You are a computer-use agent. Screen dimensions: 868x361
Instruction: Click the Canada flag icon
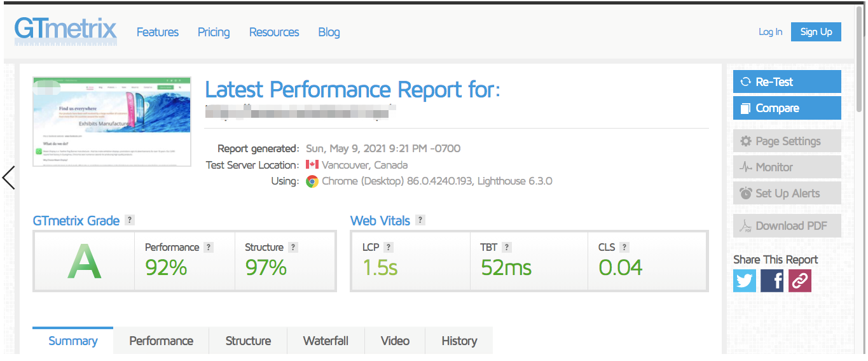[x=312, y=165]
